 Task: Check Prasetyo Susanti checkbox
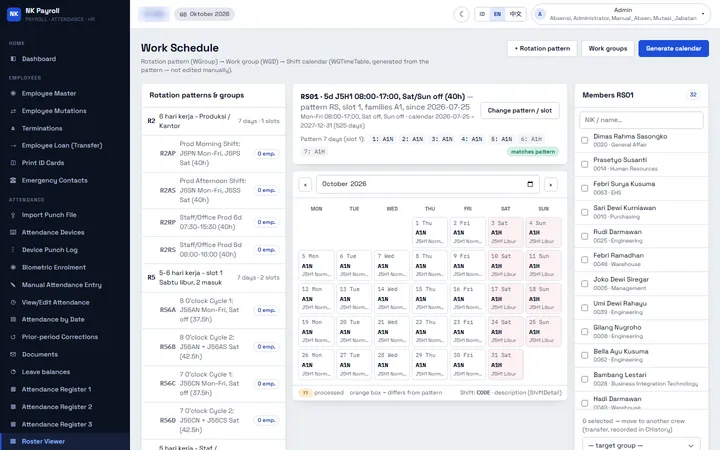click(585, 164)
